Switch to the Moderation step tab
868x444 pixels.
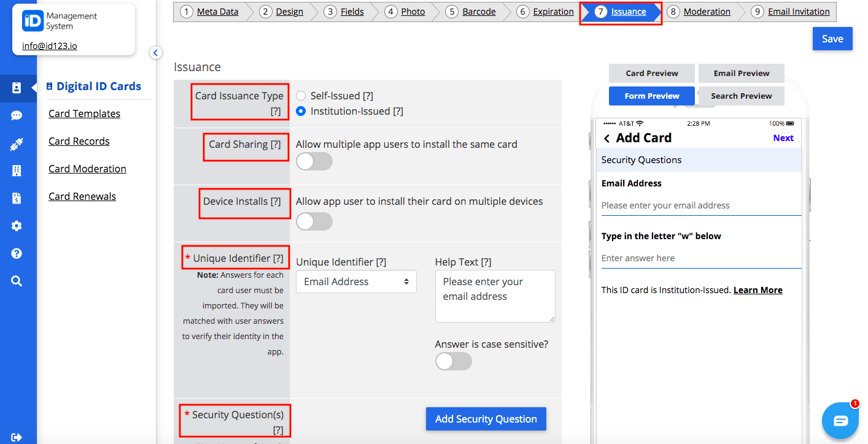pyautogui.click(x=707, y=11)
